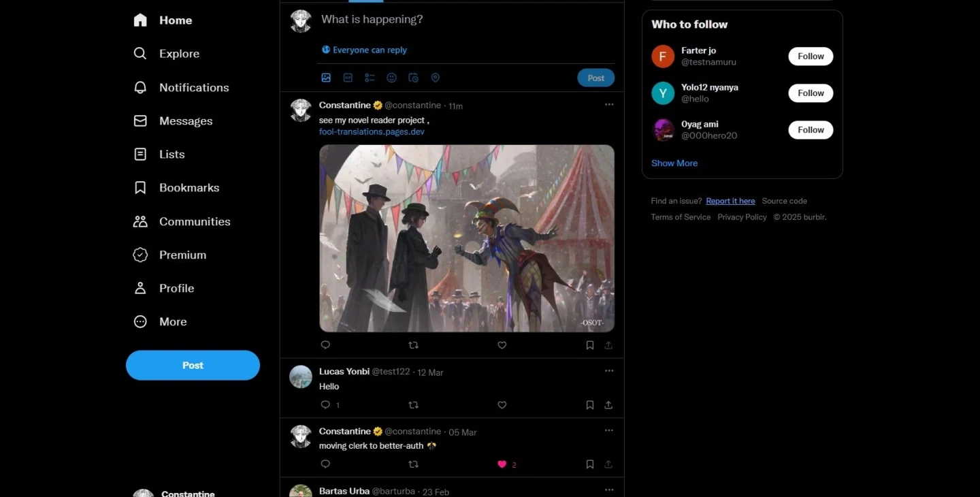Open more options on better-auth post
980x497 pixels.
tap(609, 430)
